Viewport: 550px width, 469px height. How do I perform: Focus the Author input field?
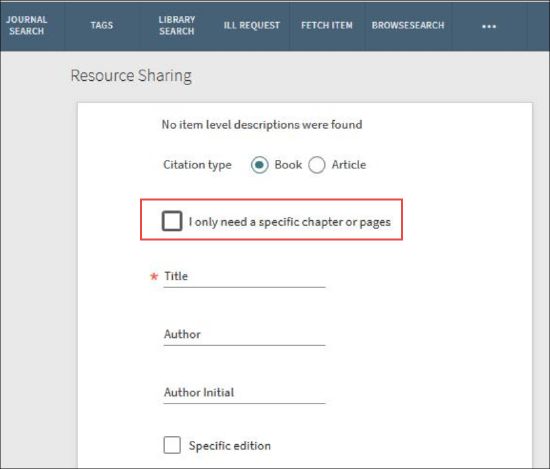point(244,335)
